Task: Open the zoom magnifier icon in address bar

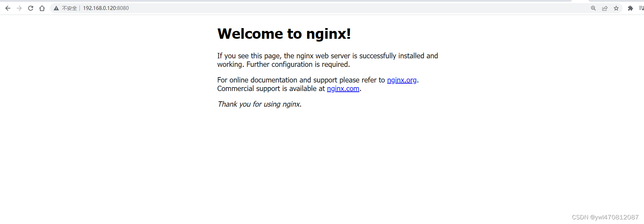Action: [593, 8]
